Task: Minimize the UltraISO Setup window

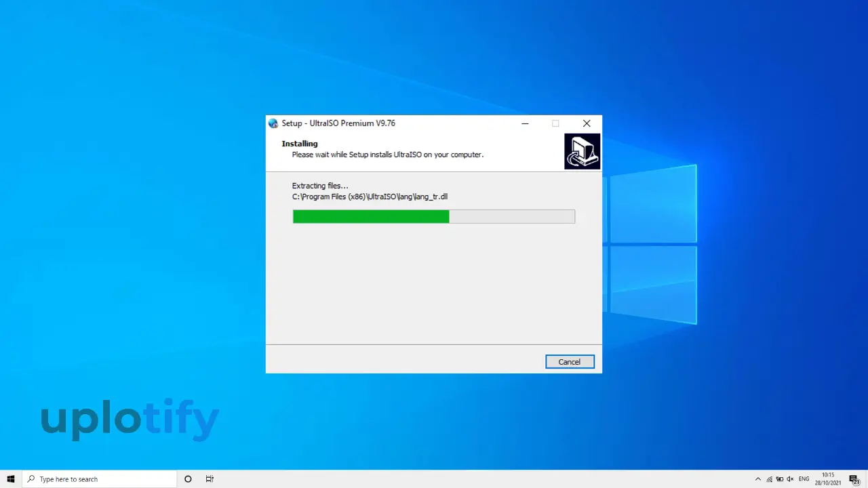Action: (x=525, y=123)
